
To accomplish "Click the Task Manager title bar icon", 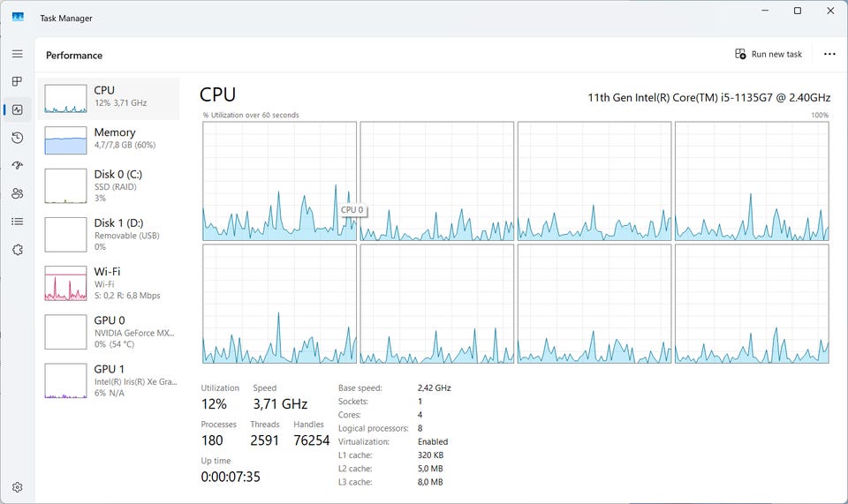I will pos(18,18).
